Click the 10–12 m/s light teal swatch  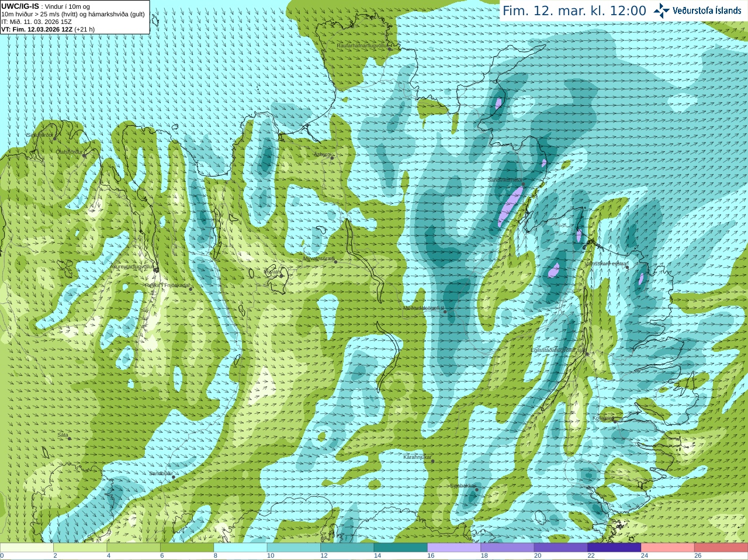tap(294, 548)
